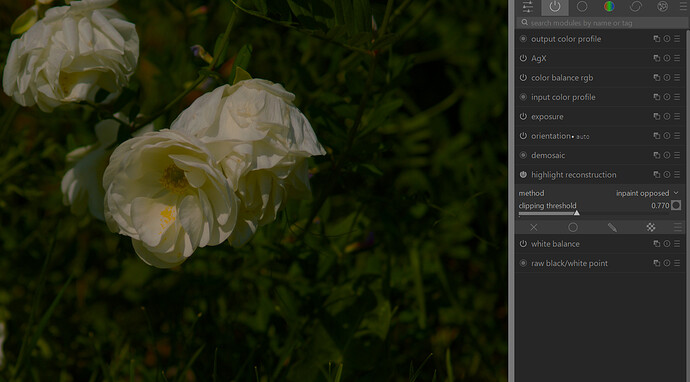Reset the white balance module parameters
This screenshot has height=382, width=690.
(667, 243)
